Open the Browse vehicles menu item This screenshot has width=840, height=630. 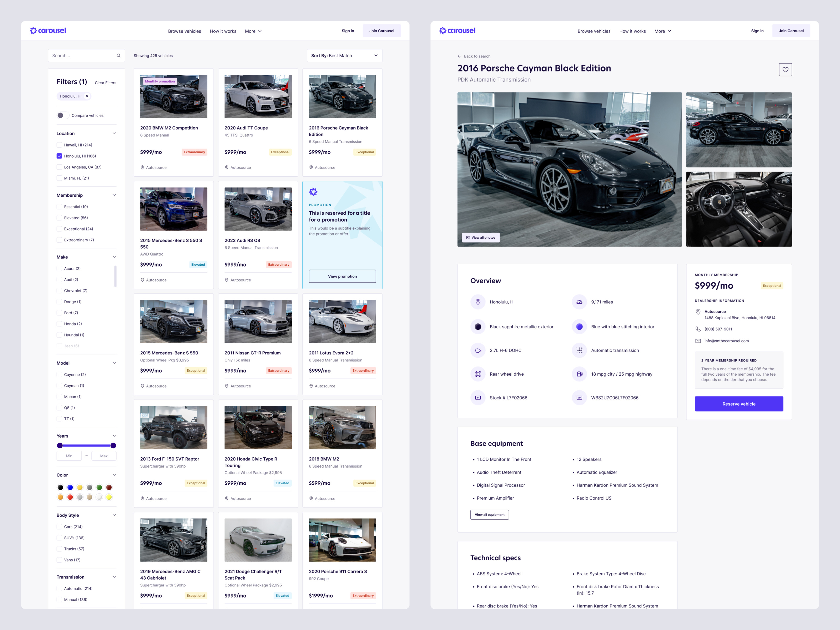click(185, 31)
